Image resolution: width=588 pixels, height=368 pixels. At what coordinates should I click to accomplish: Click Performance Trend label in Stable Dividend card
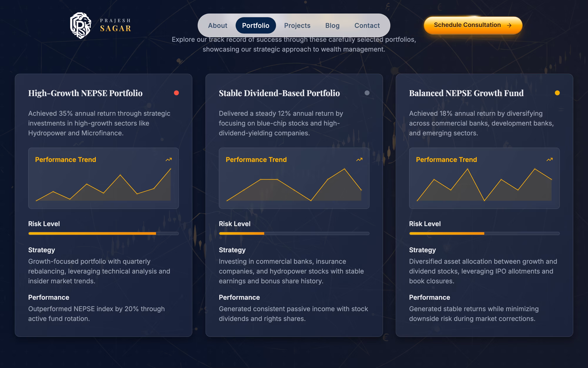[x=256, y=160]
